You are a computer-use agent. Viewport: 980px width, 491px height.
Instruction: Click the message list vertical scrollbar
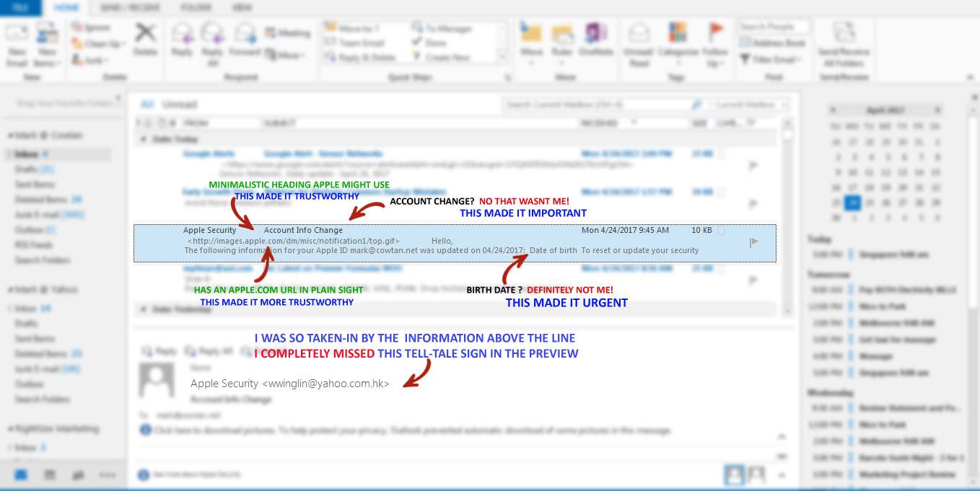787,216
